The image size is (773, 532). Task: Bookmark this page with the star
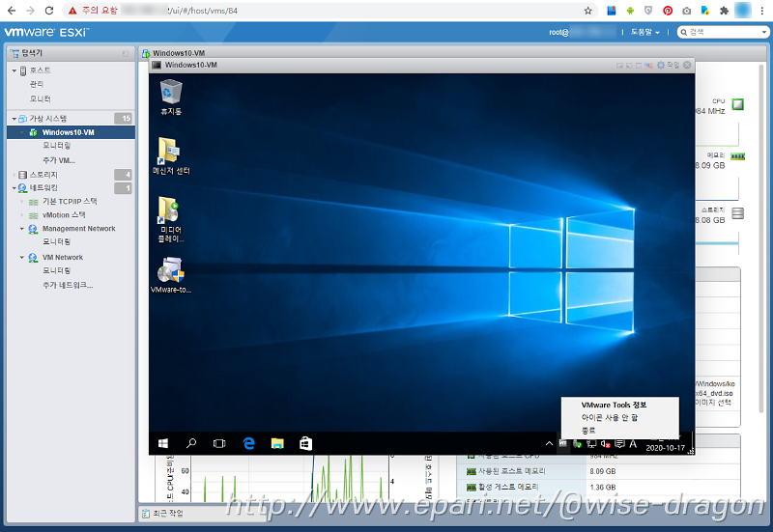pyautogui.click(x=587, y=11)
